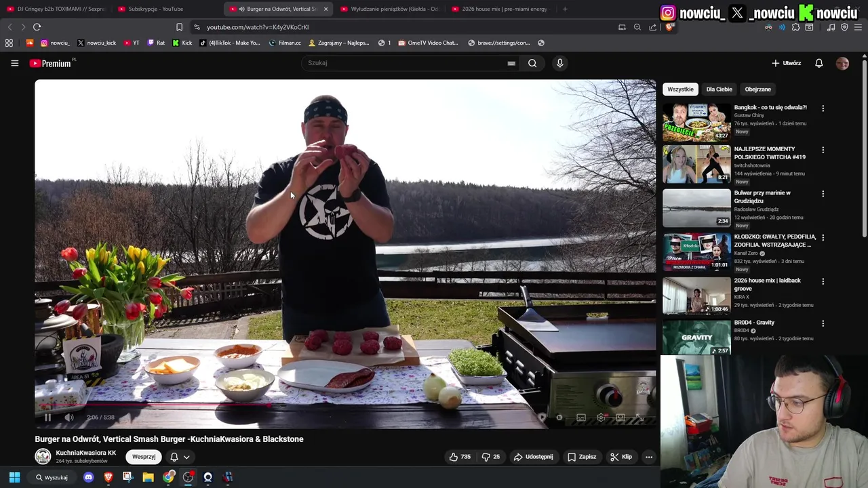The height and width of the screenshot is (488, 868).
Task: Open the account avatar menu
Action: [x=842, y=63]
